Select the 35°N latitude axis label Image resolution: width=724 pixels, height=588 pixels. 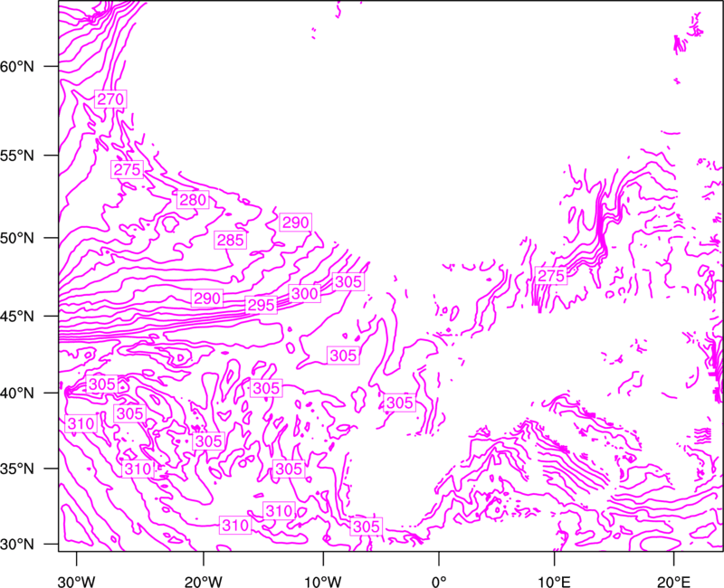(17, 469)
